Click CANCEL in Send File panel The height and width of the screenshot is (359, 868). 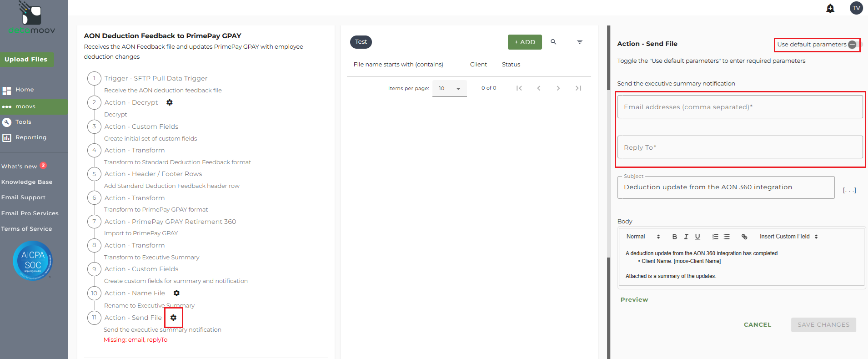click(x=758, y=325)
